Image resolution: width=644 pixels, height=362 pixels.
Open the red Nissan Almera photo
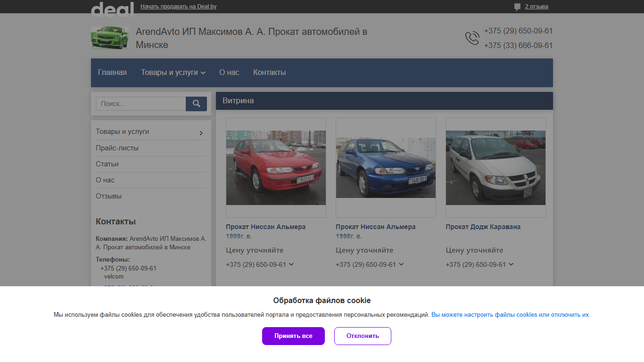click(x=276, y=167)
